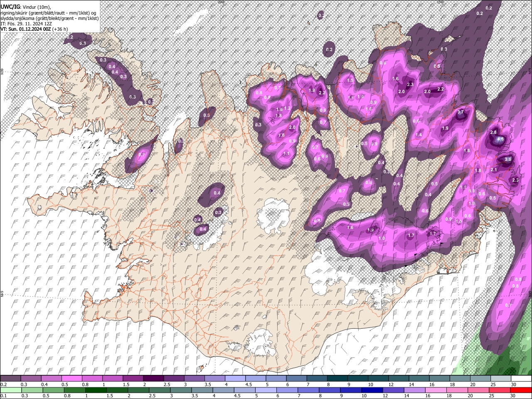Screen dimensions: 532x399
Task: Pick the 20 pink swatch on lower rain scale
Action: click(478, 390)
